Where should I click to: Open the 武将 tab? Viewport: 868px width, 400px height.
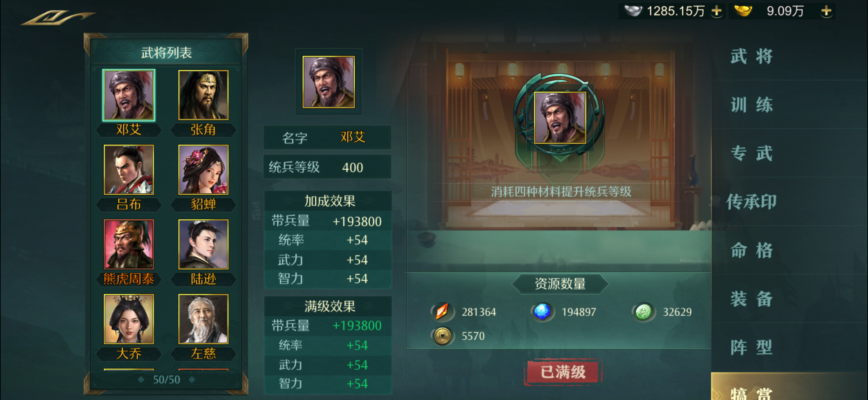click(751, 56)
